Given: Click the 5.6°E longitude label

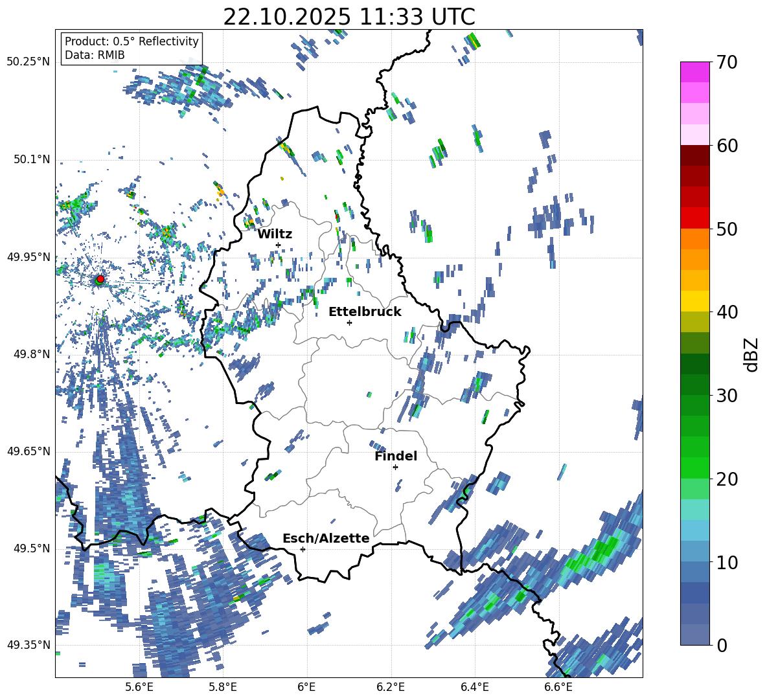Looking at the screenshot, I should pyautogui.click(x=139, y=687).
